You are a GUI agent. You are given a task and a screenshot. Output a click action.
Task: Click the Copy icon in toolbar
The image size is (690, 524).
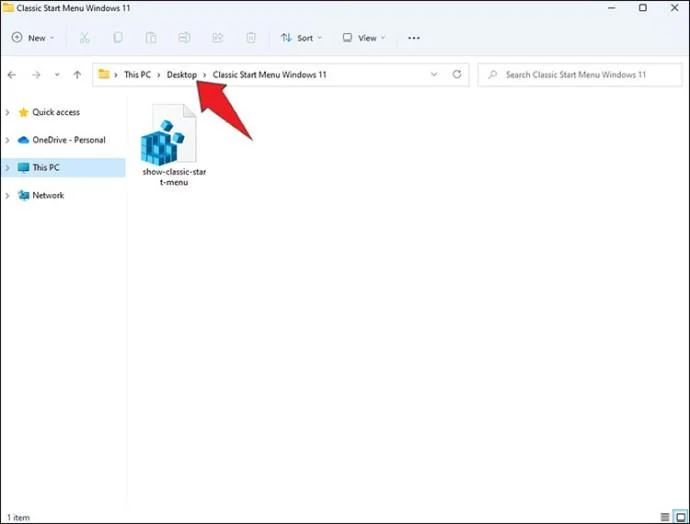click(x=117, y=38)
